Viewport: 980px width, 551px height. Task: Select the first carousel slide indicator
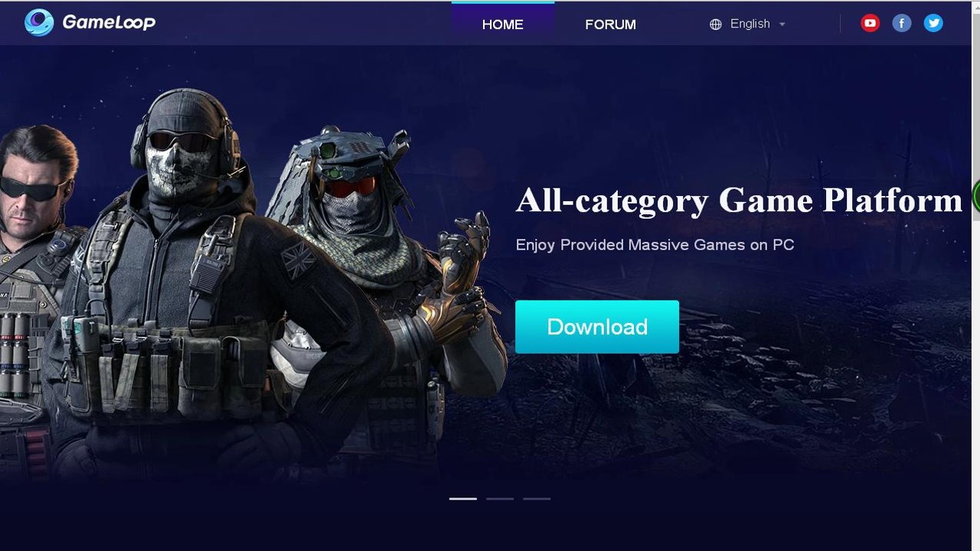[x=462, y=498]
